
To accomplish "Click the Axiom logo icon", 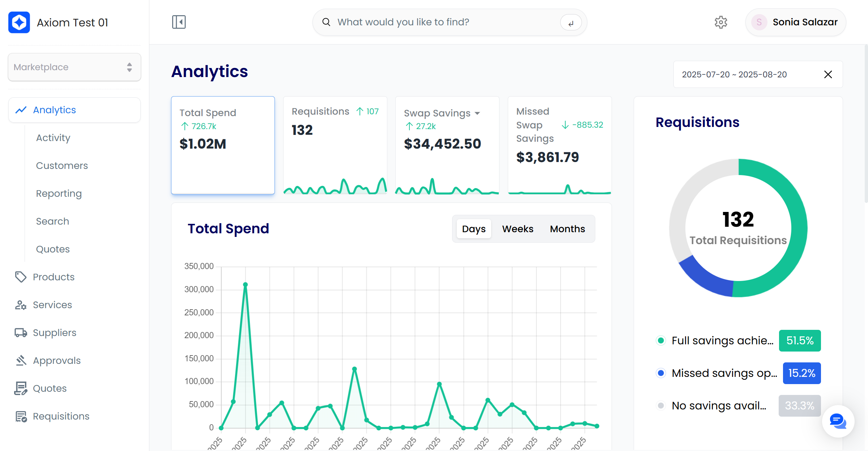I will pos(19,22).
